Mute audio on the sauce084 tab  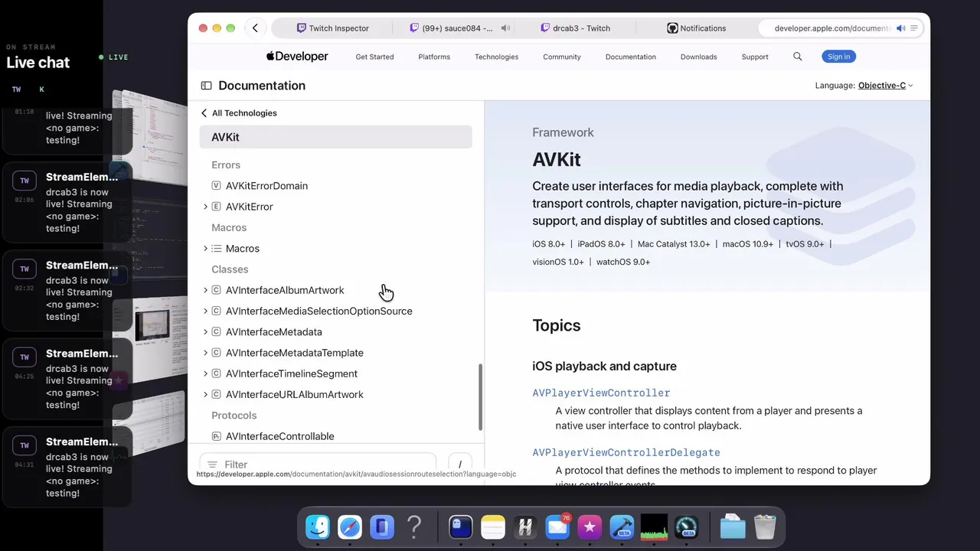[x=505, y=28]
